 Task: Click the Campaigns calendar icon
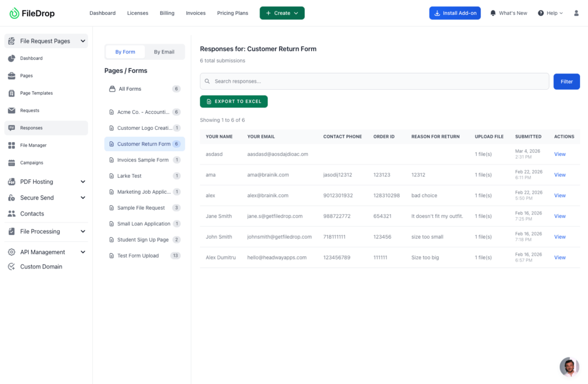13,162
